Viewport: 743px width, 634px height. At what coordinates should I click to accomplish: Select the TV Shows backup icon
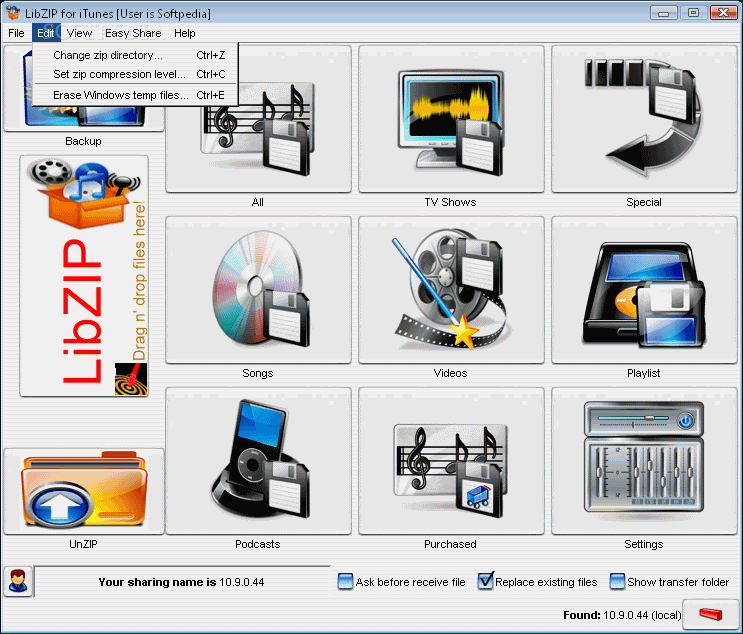pos(451,119)
